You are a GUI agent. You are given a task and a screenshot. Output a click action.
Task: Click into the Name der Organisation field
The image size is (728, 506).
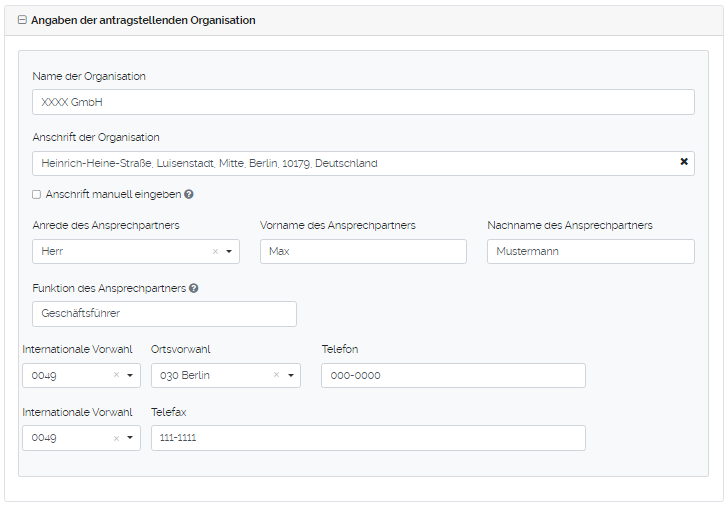(363, 102)
